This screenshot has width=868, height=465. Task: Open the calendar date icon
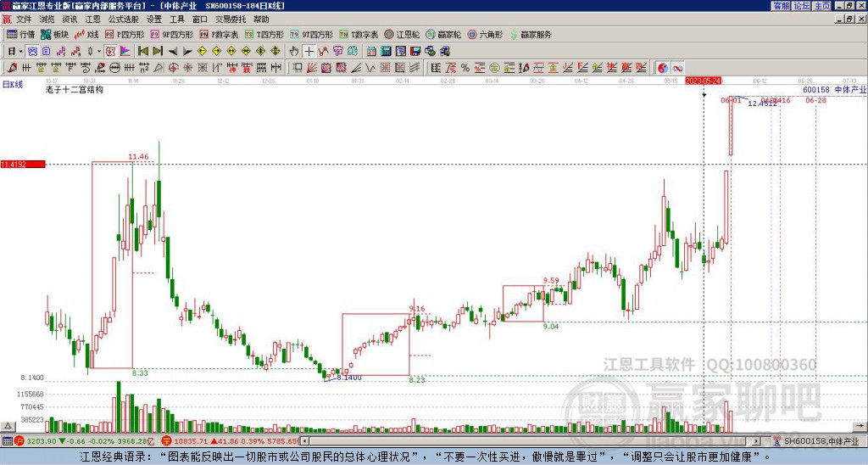click(371, 51)
